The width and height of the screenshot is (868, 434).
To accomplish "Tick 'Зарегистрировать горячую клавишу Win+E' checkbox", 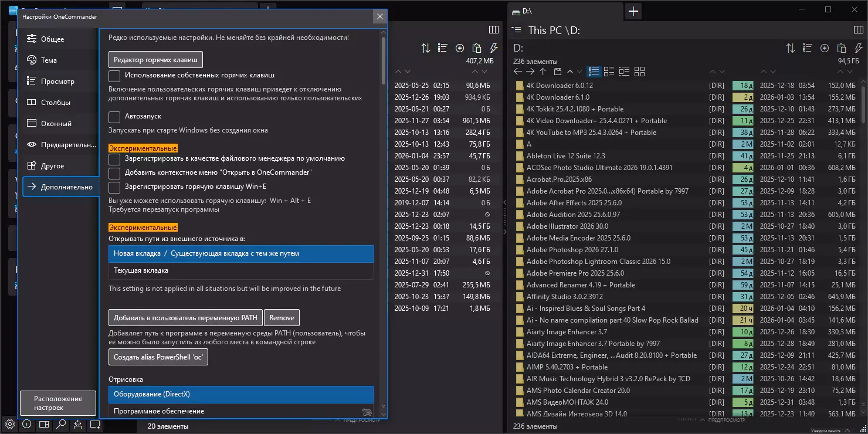I will pyautogui.click(x=114, y=187).
